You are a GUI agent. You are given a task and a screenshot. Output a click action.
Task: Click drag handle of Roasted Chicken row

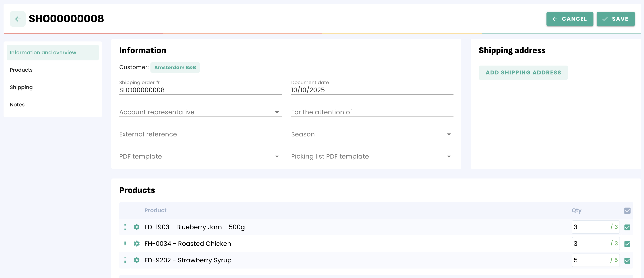coord(125,243)
